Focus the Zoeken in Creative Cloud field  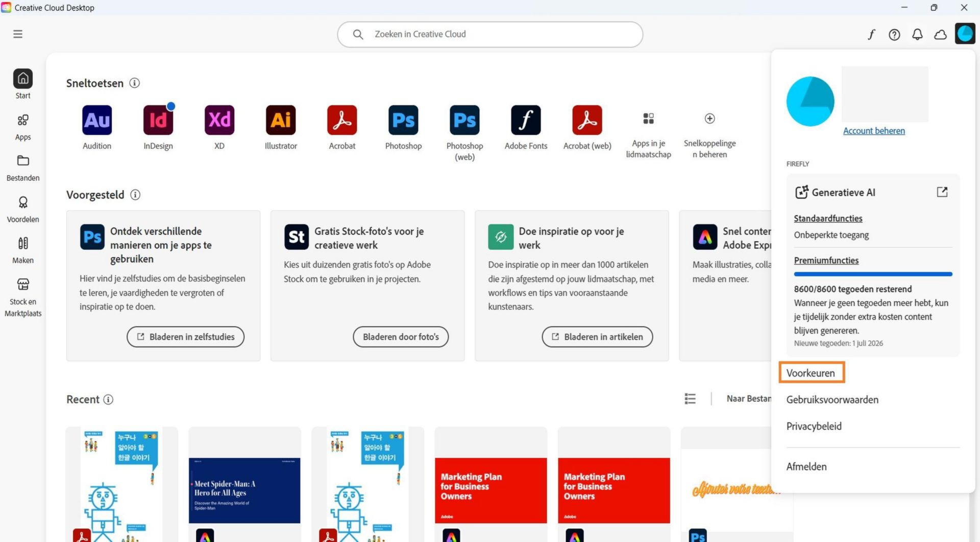pyautogui.click(x=490, y=34)
